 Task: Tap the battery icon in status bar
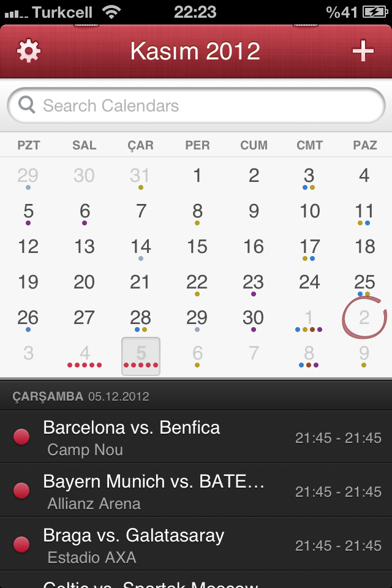click(x=375, y=12)
